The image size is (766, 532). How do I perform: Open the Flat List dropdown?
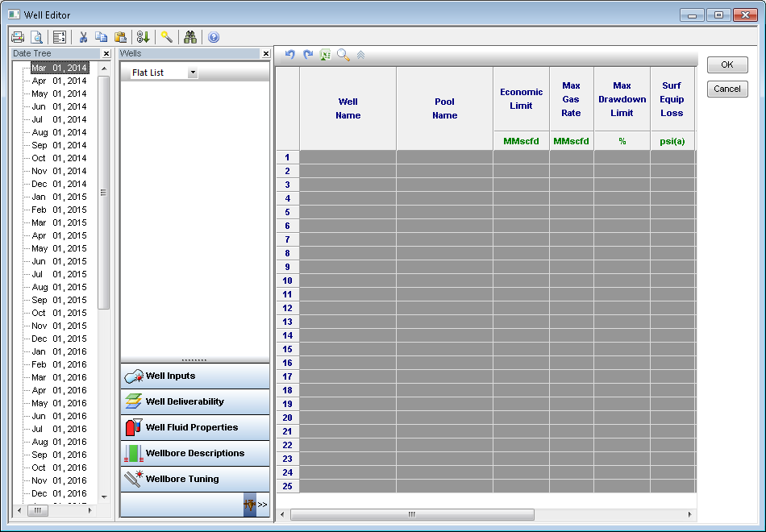coord(193,73)
